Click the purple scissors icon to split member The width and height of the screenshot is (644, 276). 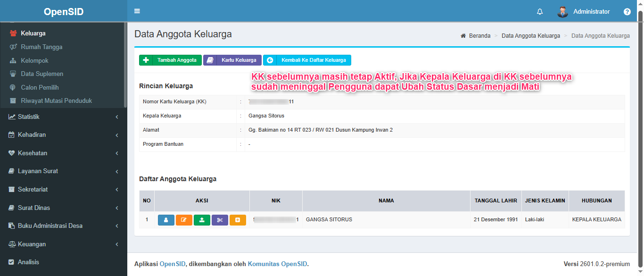coord(220,220)
